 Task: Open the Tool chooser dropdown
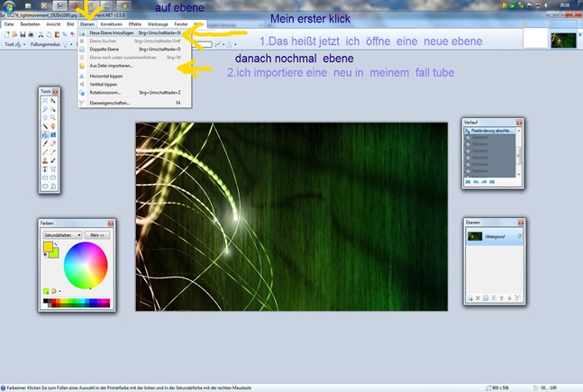[x=24, y=44]
